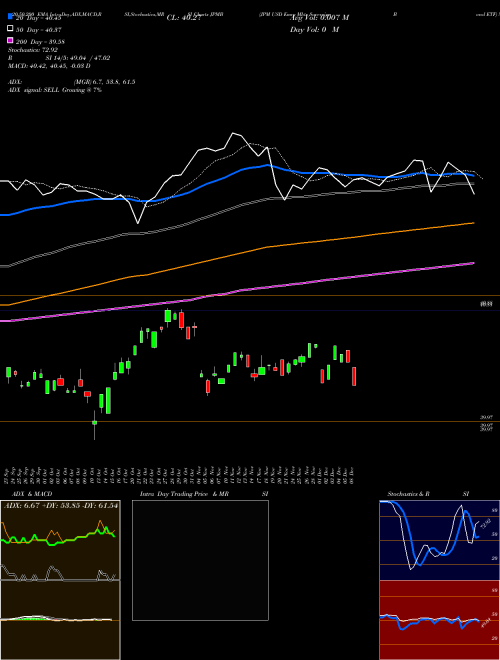Click the 'ADX & MACD' panel title

[x=32, y=494]
